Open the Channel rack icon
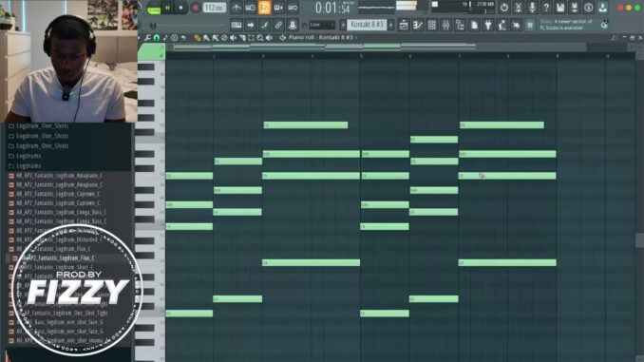This screenshot has width=644, height=362. click(431, 25)
